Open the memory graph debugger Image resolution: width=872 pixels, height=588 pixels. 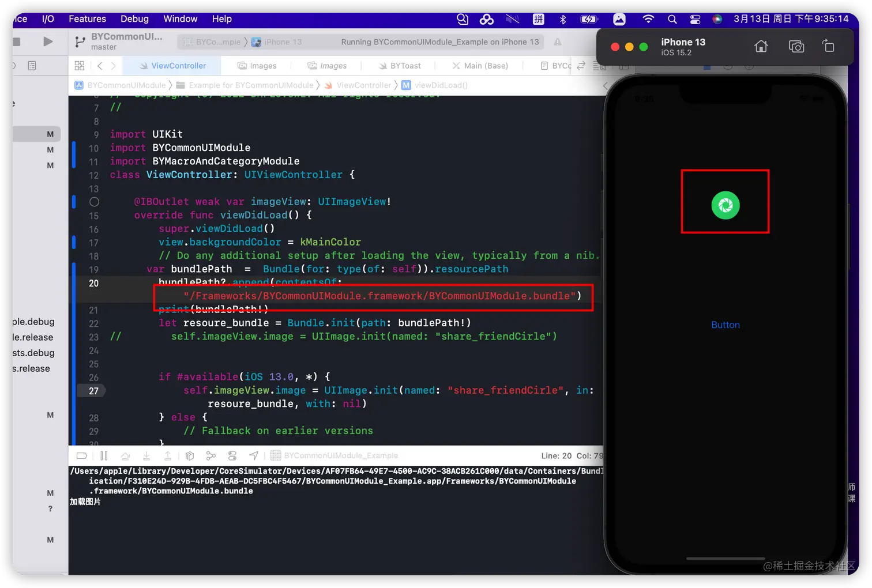pyautogui.click(x=211, y=456)
